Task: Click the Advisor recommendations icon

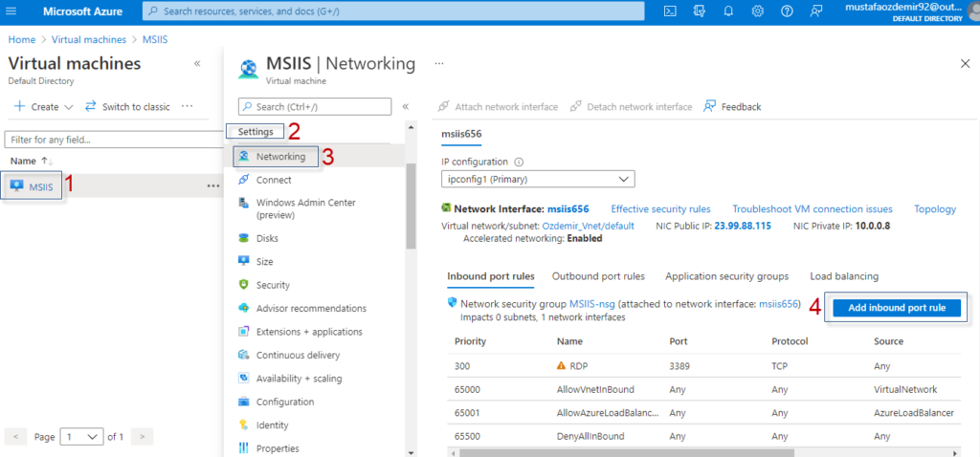Action: click(244, 309)
